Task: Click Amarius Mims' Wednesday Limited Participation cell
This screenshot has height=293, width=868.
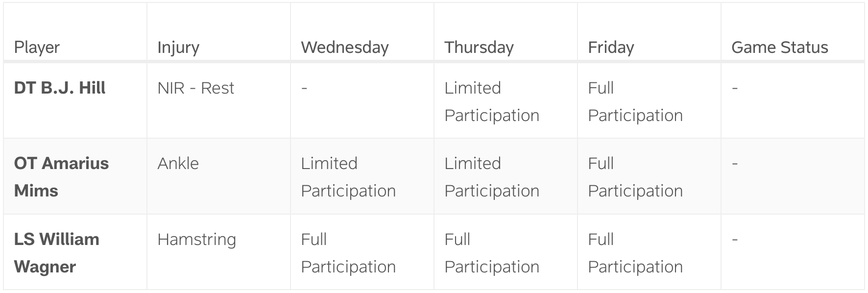Action: (x=348, y=177)
